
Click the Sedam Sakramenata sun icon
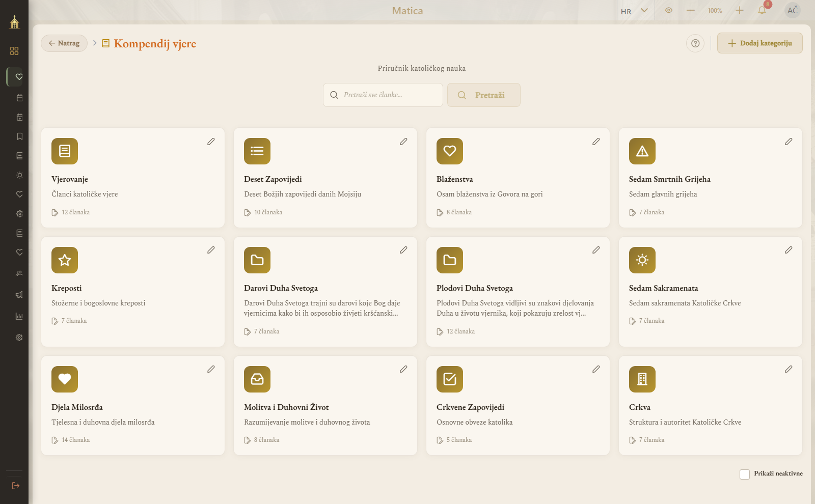tap(642, 260)
